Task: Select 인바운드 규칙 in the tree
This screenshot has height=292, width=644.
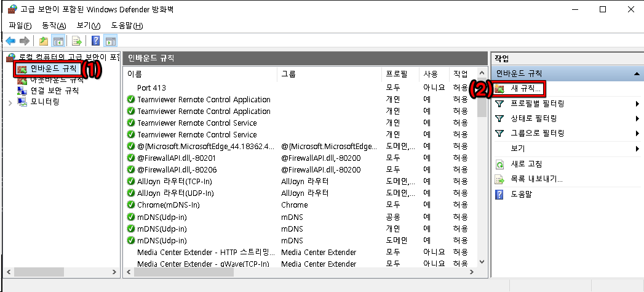Action: pyautogui.click(x=54, y=68)
